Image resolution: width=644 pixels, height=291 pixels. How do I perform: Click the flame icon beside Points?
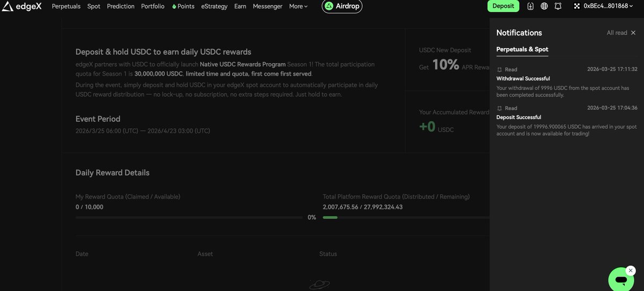174,6
